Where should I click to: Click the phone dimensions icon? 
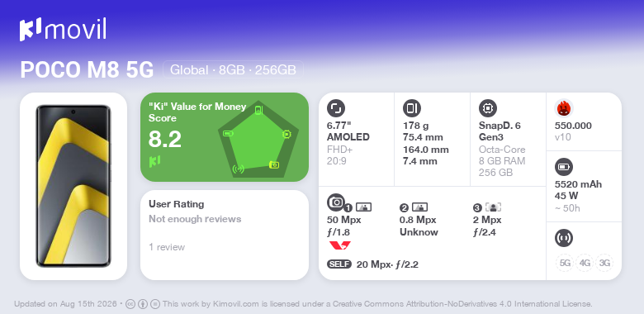pyautogui.click(x=412, y=108)
